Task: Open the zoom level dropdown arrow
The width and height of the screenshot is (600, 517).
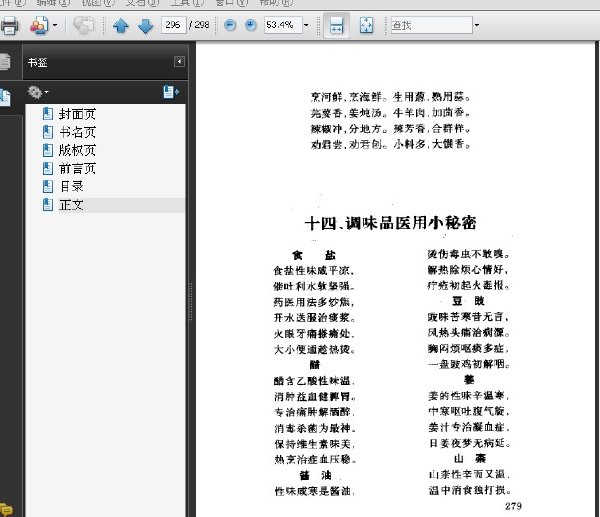Action: pyautogui.click(x=306, y=25)
